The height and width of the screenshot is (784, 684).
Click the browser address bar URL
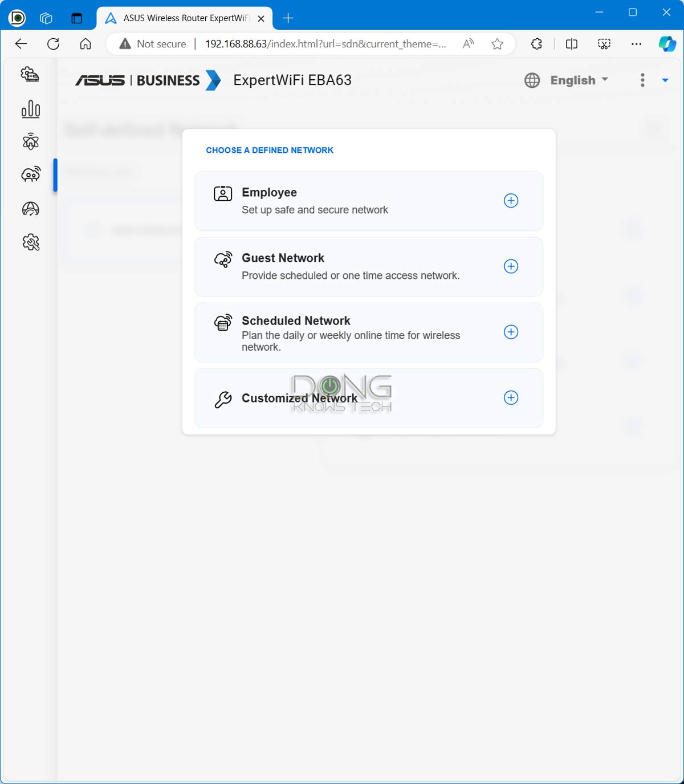325,44
